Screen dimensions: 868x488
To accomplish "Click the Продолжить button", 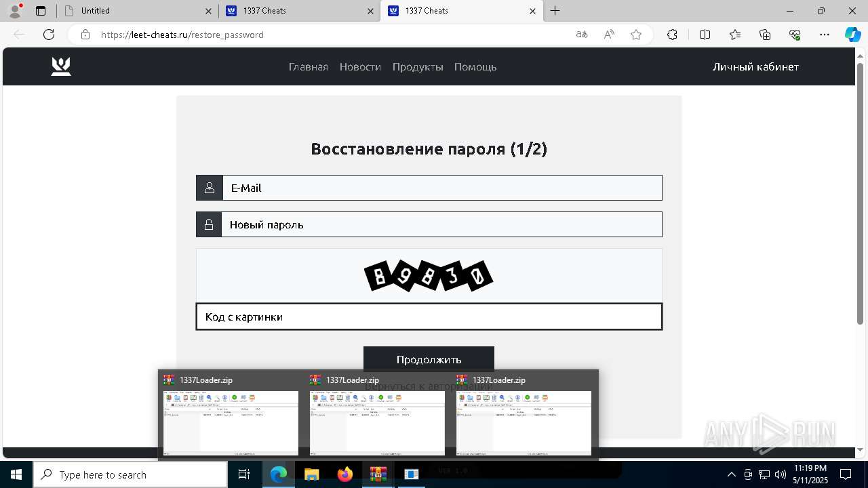I will tap(429, 359).
